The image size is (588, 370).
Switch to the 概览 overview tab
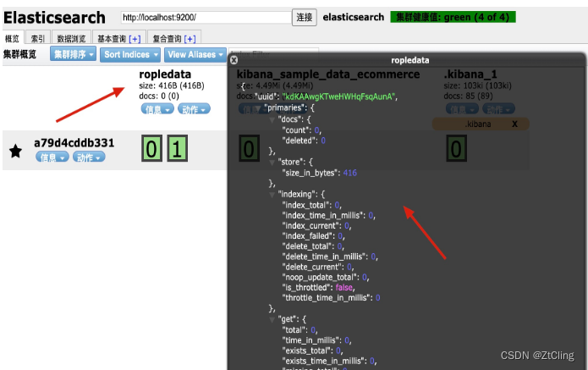tap(13, 38)
